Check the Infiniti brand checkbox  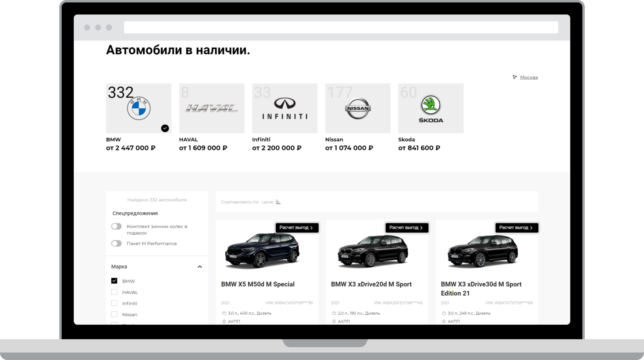[x=114, y=303]
